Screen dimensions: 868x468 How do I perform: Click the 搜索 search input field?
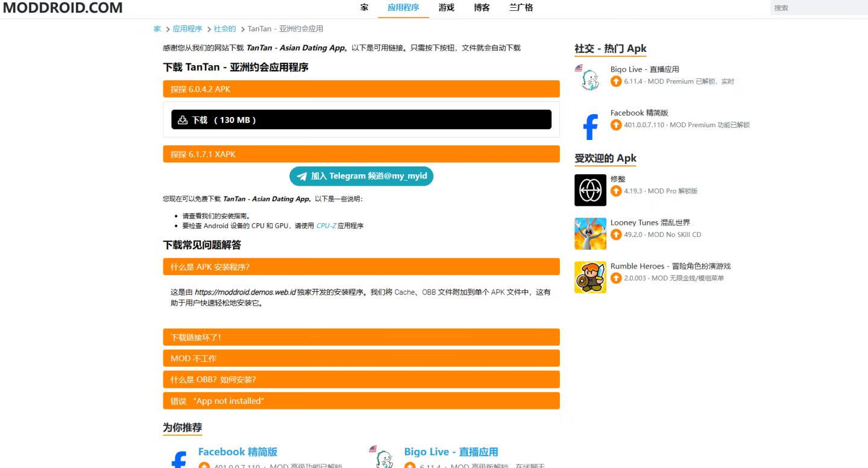point(817,8)
